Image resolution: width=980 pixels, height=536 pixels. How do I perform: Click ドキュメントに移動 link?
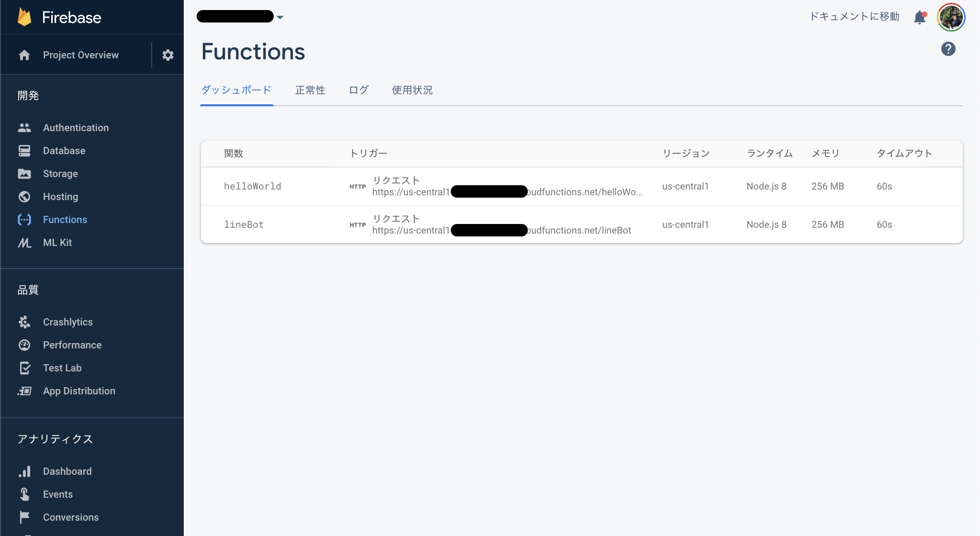click(x=854, y=17)
